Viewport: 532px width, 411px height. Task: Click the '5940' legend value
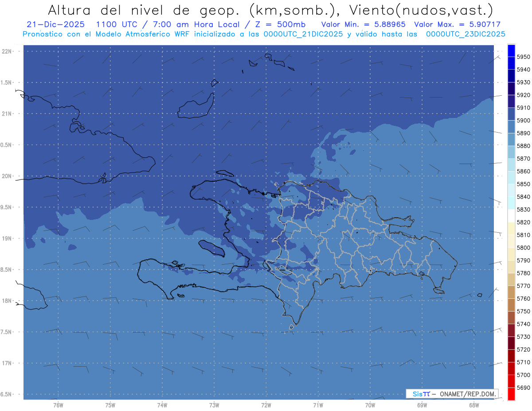click(523, 70)
